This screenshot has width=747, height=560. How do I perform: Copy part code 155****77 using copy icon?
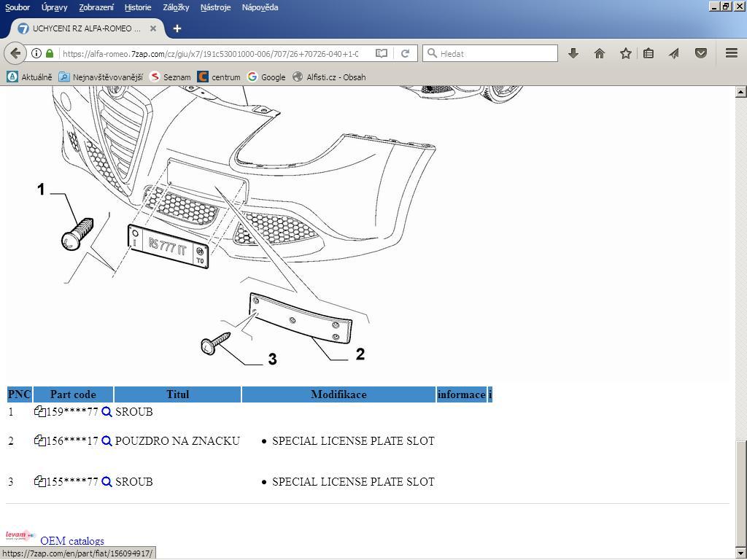(39, 482)
